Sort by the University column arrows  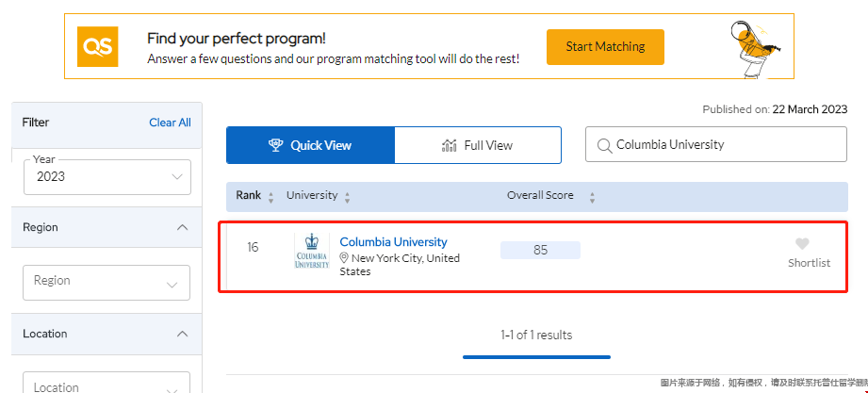(x=347, y=198)
